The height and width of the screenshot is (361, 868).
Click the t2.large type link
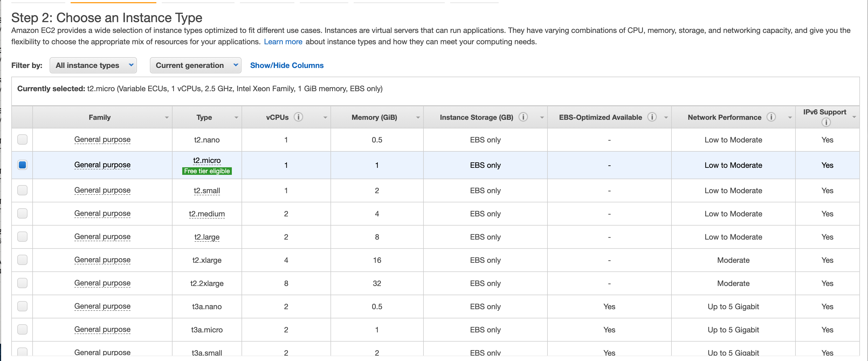pos(207,237)
